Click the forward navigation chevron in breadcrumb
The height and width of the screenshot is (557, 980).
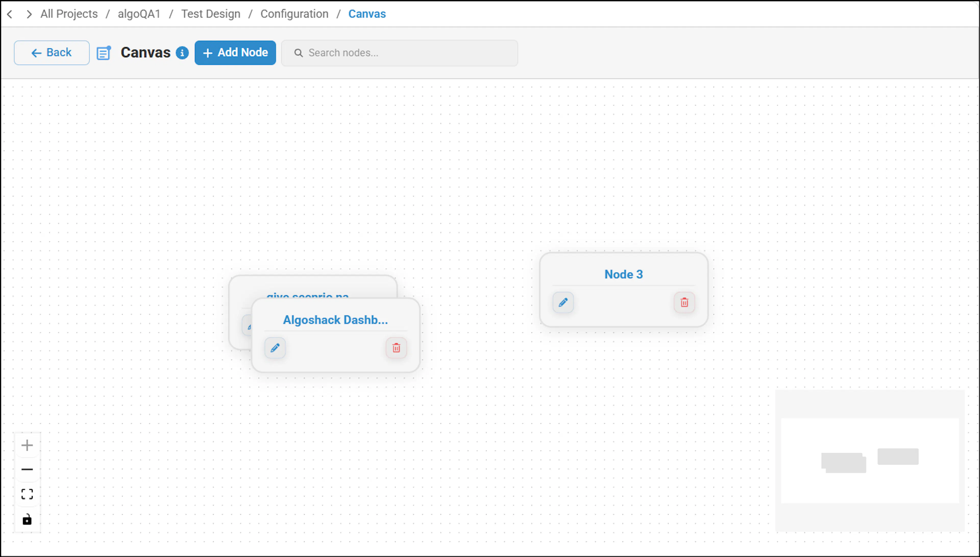[29, 14]
